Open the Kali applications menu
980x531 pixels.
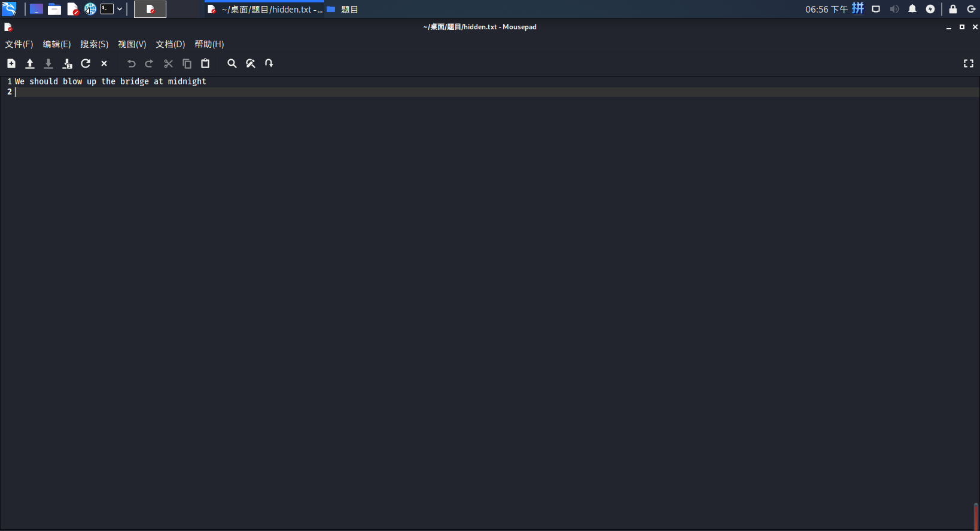[9, 9]
